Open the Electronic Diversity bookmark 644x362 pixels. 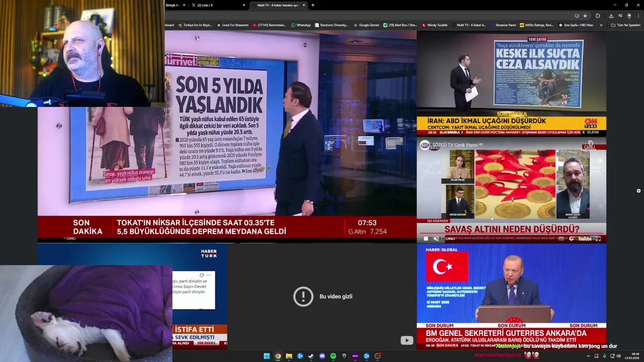332,25
